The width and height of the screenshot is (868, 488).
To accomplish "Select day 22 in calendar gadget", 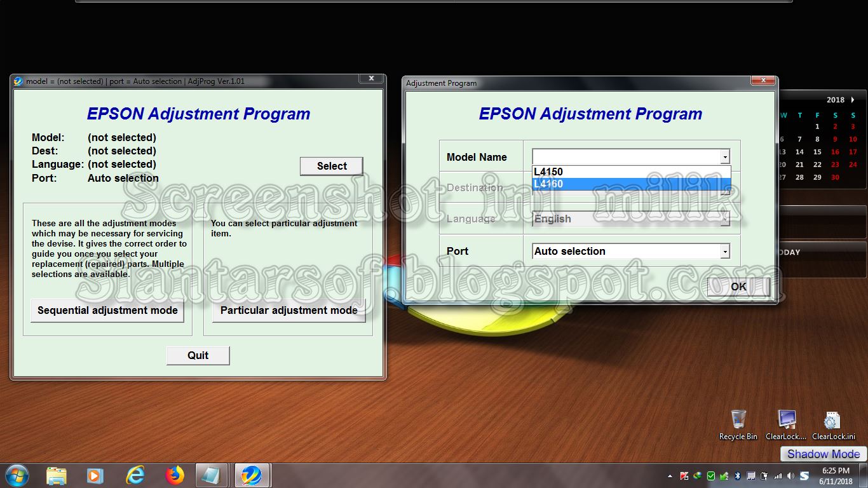I will coord(817,165).
